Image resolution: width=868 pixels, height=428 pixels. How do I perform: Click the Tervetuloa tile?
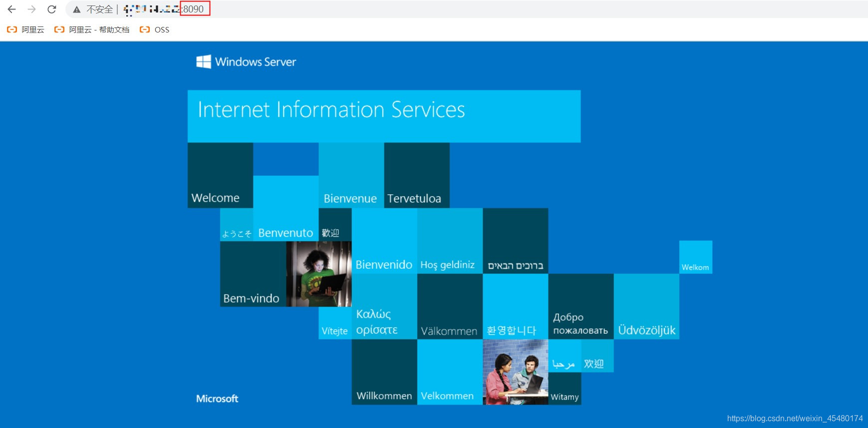(x=417, y=175)
